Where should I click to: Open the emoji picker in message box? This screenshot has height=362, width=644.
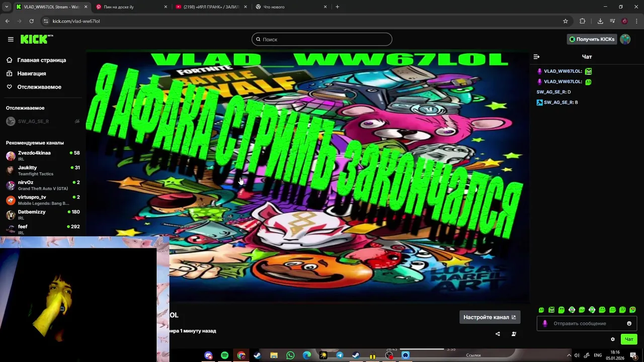pos(629,323)
